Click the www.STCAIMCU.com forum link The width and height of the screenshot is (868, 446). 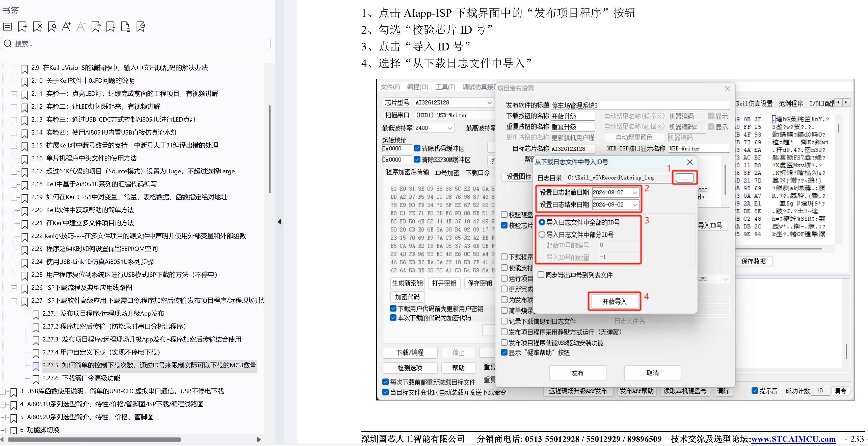[x=793, y=438]
